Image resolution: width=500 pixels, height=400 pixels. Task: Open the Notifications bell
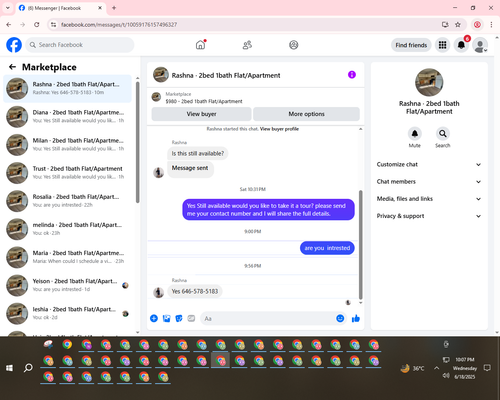point(461,45)
